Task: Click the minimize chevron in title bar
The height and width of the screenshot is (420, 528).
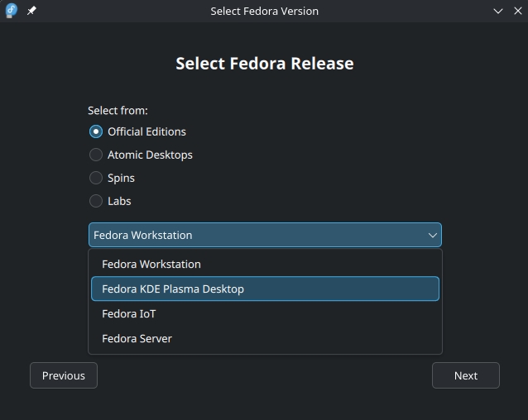Action: 498,11
